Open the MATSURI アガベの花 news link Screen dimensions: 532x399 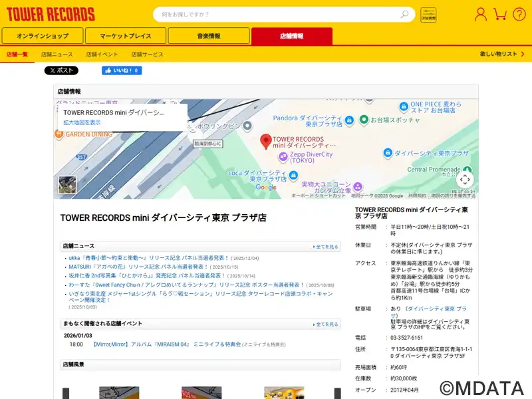(138, 267)
